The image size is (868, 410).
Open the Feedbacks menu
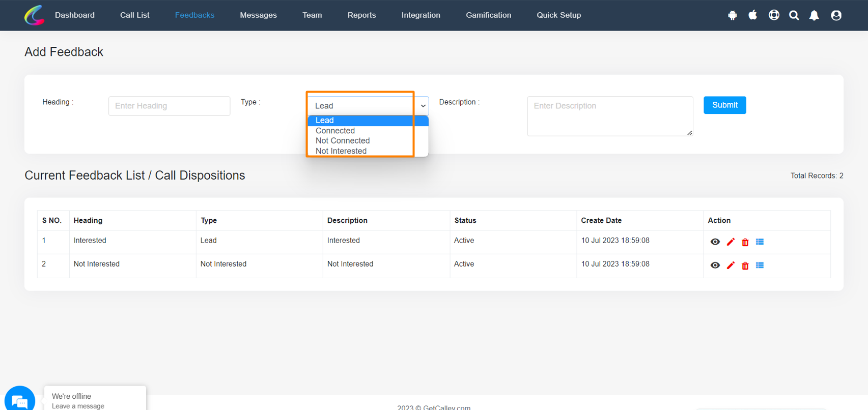click(x=194, y=15)
